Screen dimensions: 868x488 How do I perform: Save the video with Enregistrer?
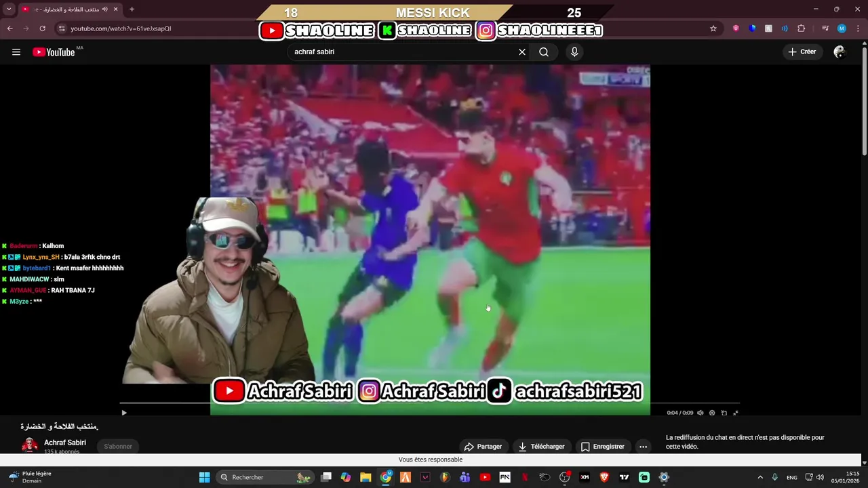click(x=602, y=447)
